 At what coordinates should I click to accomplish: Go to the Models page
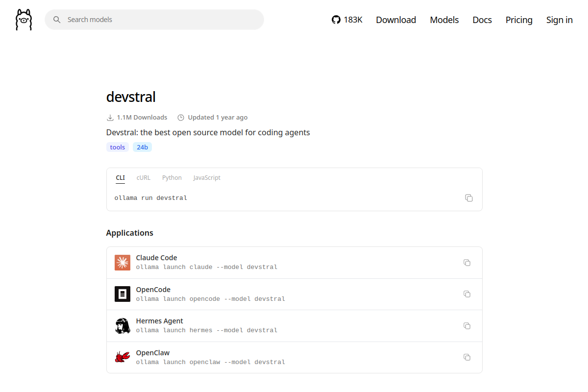[444, 20]
